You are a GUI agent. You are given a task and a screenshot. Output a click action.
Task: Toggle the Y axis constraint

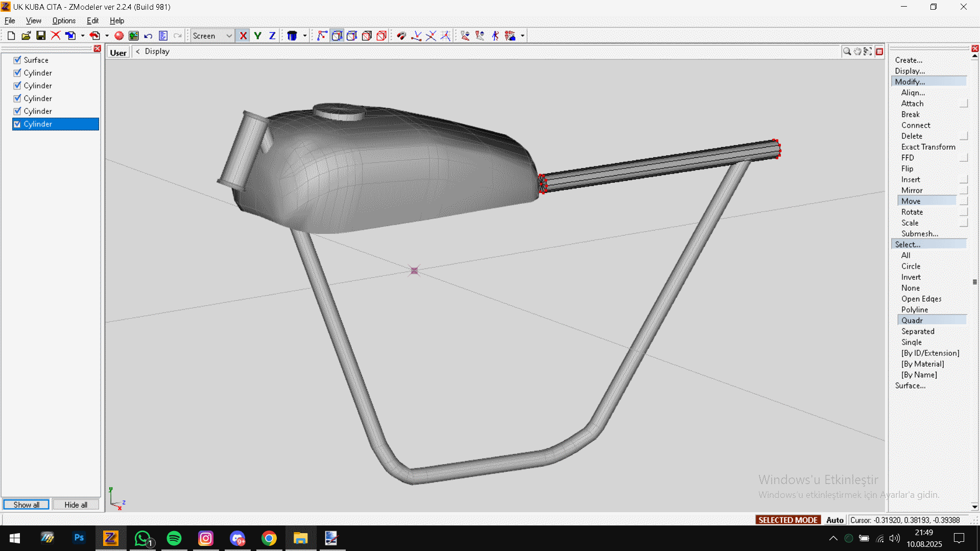(x=257, y=36)
